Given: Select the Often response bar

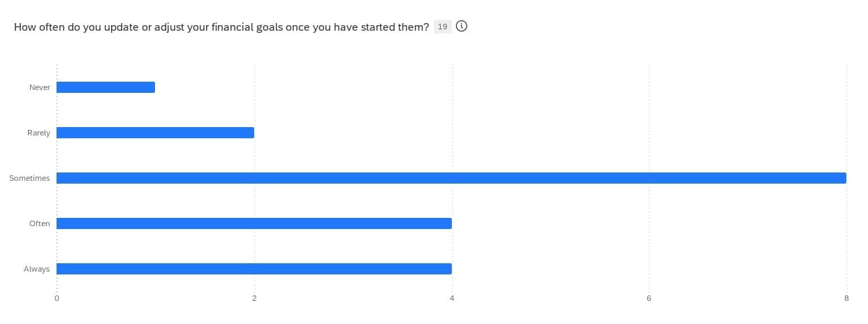Looking at the screenshot, I should click(x=254, y=223).
